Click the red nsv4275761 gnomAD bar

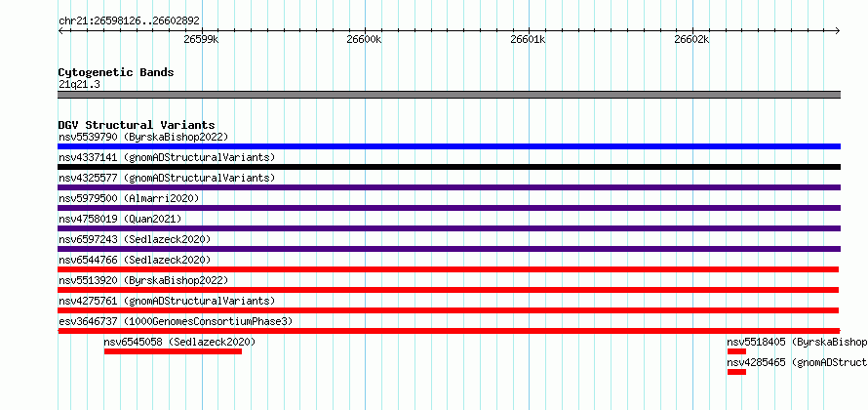449,310
